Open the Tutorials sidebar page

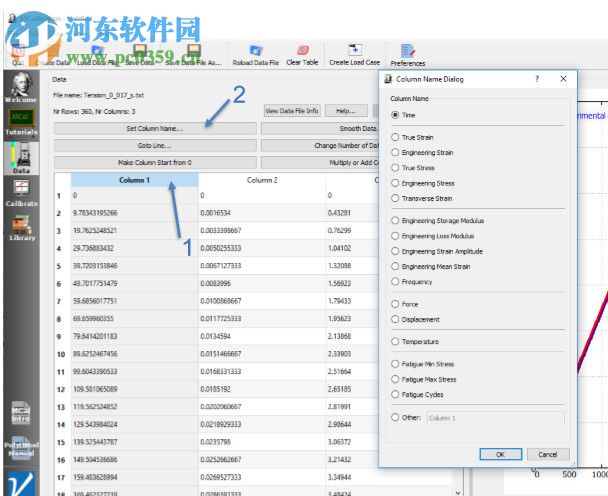[x=21, y=122]
